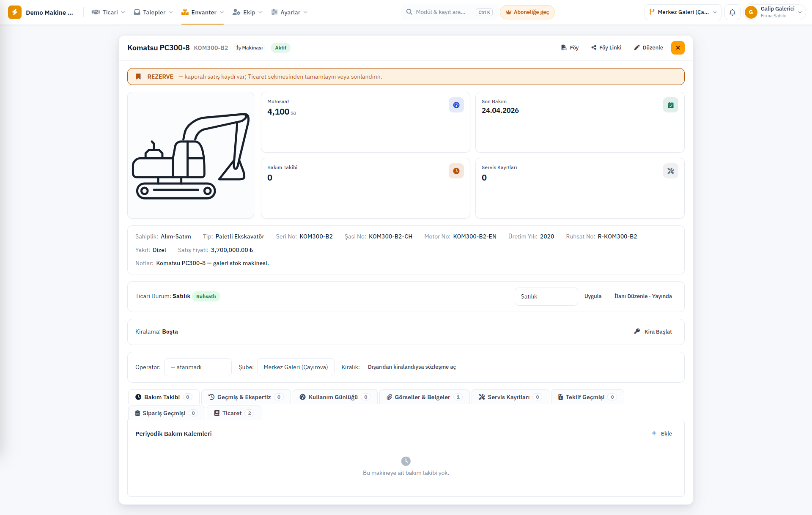Click the Aktif status badge
The image size is (812, 515).
(281, 48)
